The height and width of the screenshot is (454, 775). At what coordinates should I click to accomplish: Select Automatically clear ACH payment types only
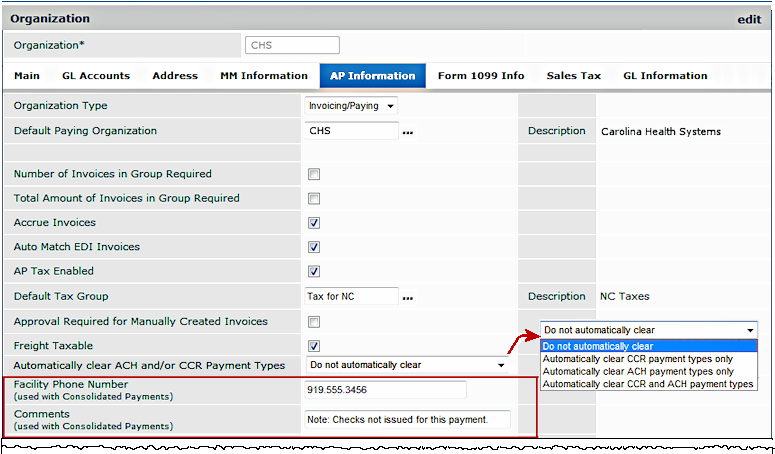click(x=637, y=371)
